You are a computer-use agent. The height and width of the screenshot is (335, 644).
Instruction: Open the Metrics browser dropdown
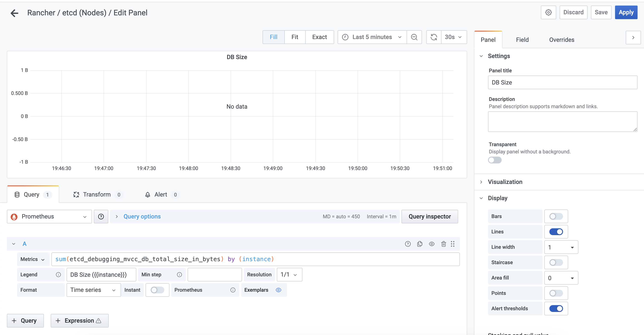33,259
